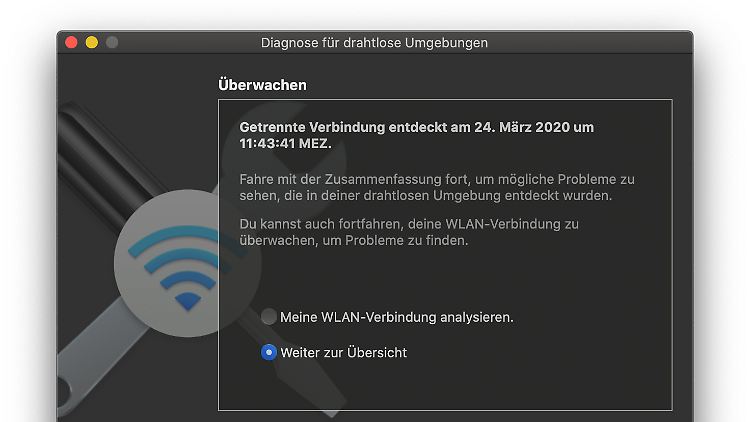This screenshot has width=750, height=422.
Task: Click the grayed-out zoom window button
Action: pos(112,43)
